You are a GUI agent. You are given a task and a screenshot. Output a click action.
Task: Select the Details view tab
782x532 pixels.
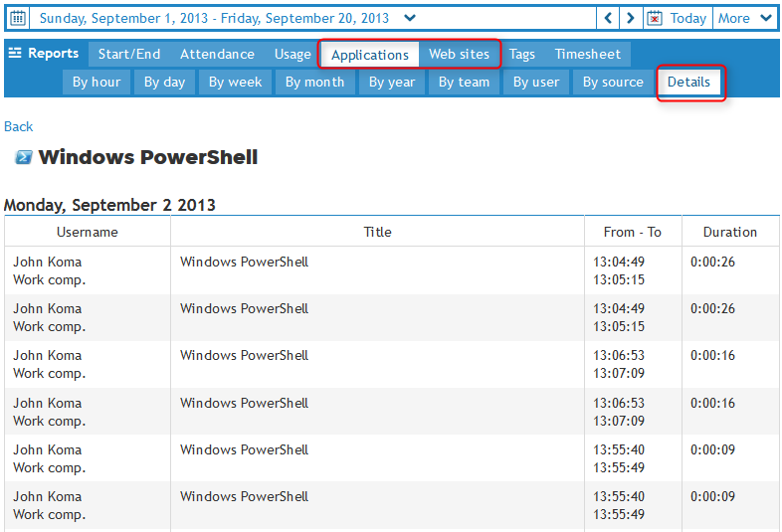(x=688, y=82)
